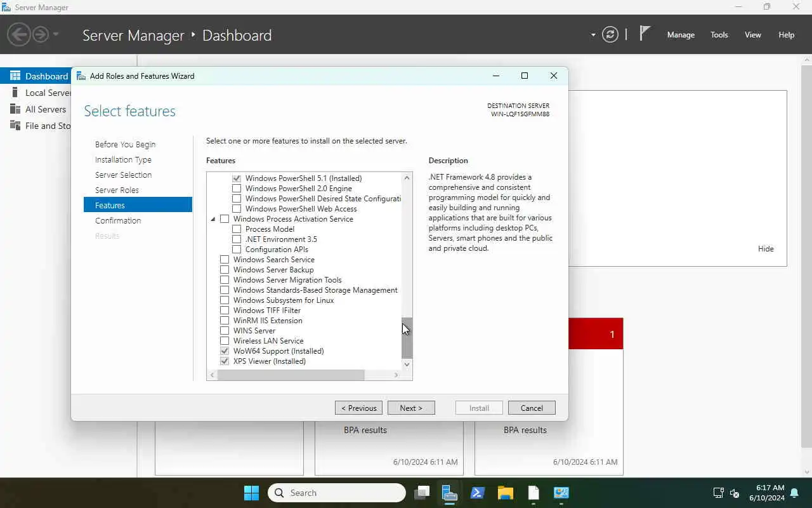Image resolution: width=812 pixels, height=508 pixels.
Task: Check Windows PowerShell 2.0 Engine
Action: (237, 189)
